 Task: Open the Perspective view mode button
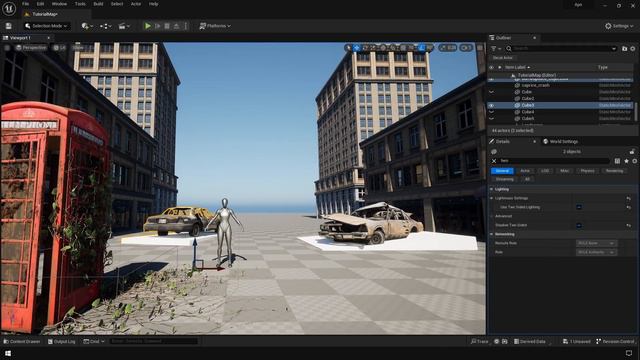point(31,48)
